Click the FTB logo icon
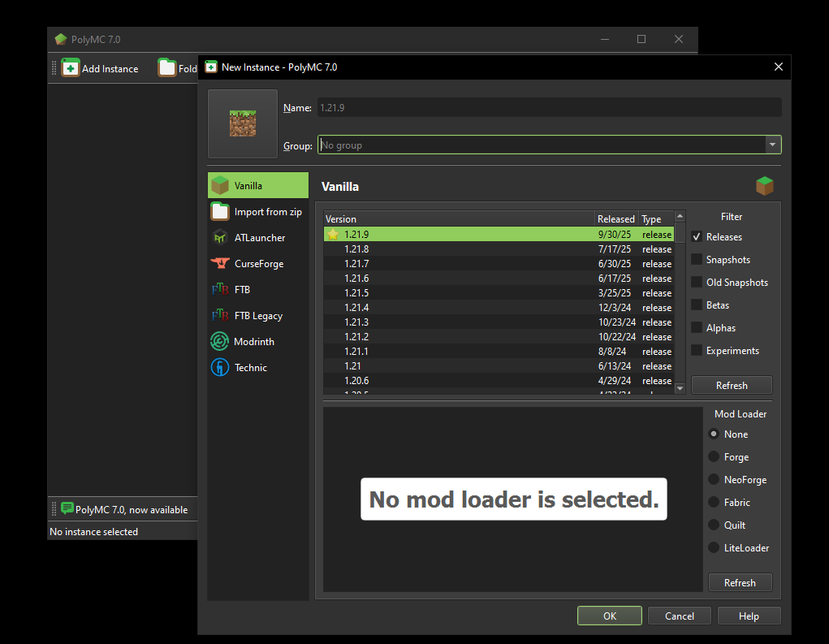 [220, 289]
